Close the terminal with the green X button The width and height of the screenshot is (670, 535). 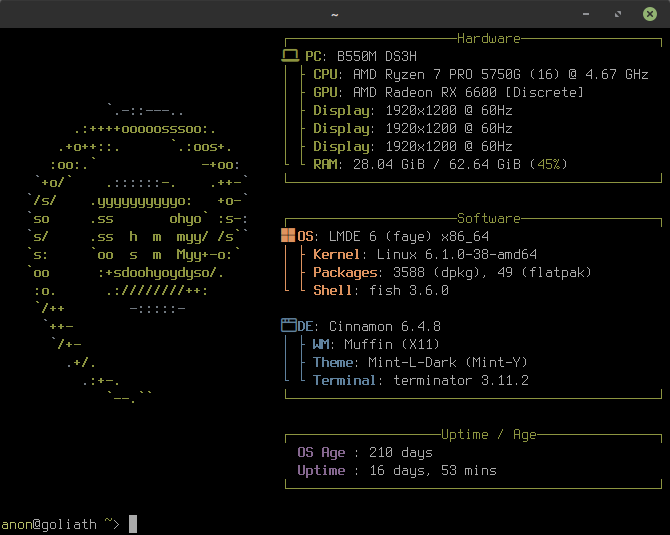coord(652,14)
